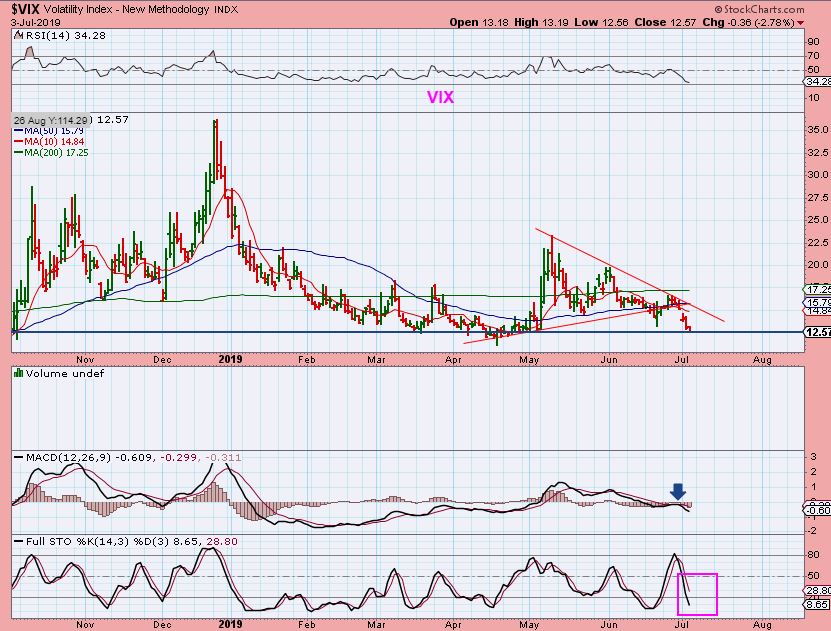Click the 12.57 last price axis tag
Image resolution: width=831 pixels, height=631 pixels.
[818, 332]
